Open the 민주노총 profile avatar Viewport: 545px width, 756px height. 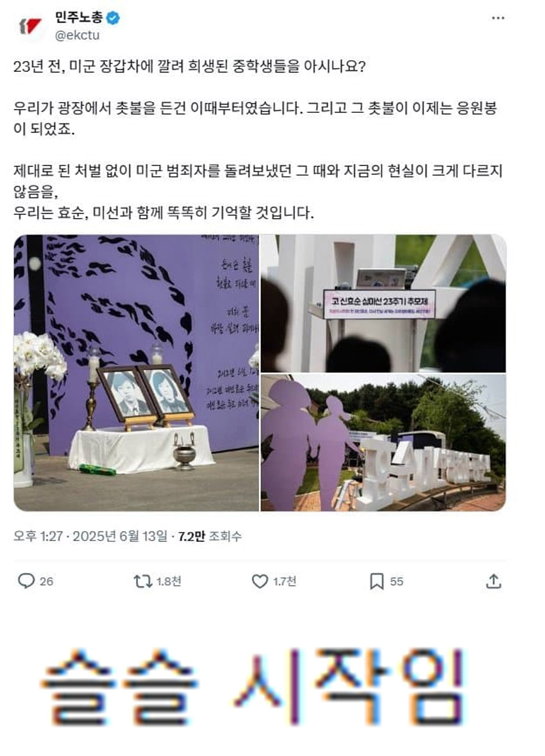31,26
